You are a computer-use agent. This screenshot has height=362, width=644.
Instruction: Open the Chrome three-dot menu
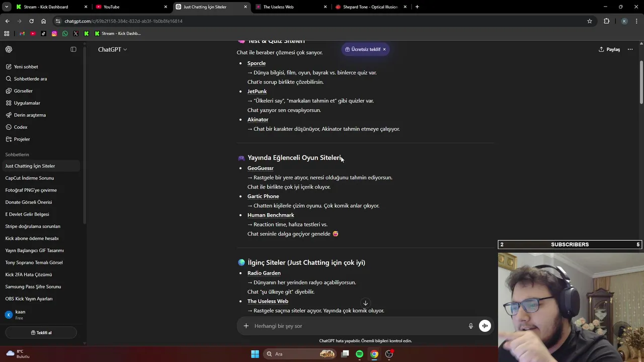[x=636, y=21]
